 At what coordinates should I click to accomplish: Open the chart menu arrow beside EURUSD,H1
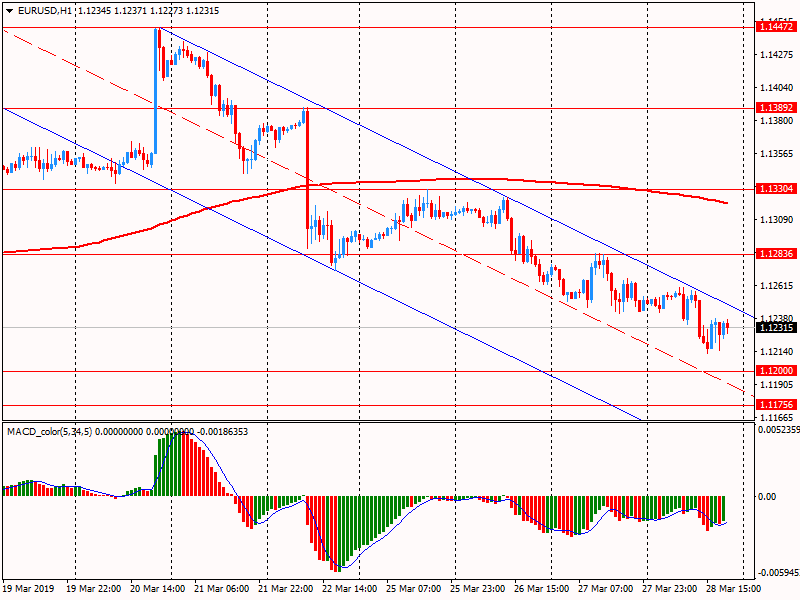point(9,11)
